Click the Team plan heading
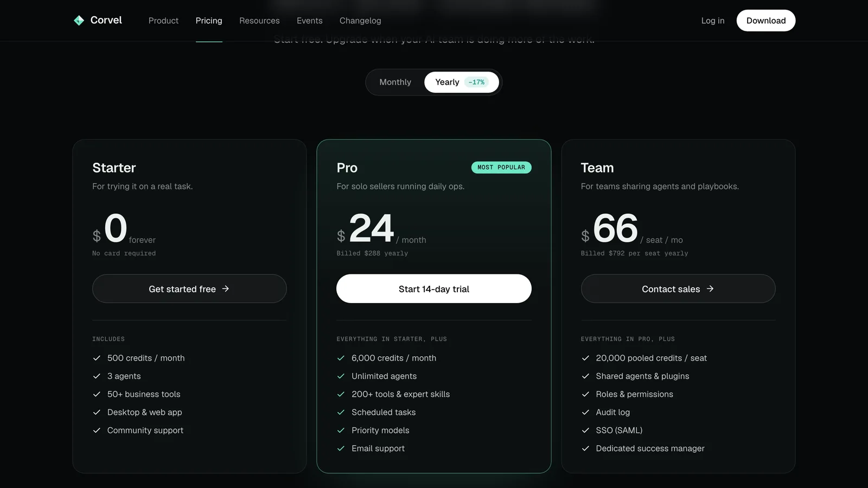Image resolution: width=868 pixels, height=488 pixels. (x=597, y=168)
